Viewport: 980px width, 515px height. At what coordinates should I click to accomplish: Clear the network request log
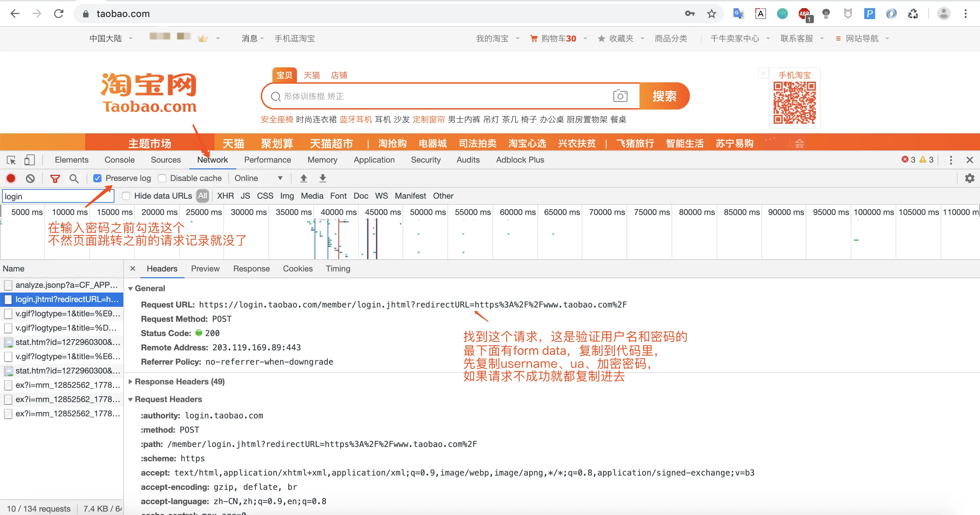(x=30, y=178)
